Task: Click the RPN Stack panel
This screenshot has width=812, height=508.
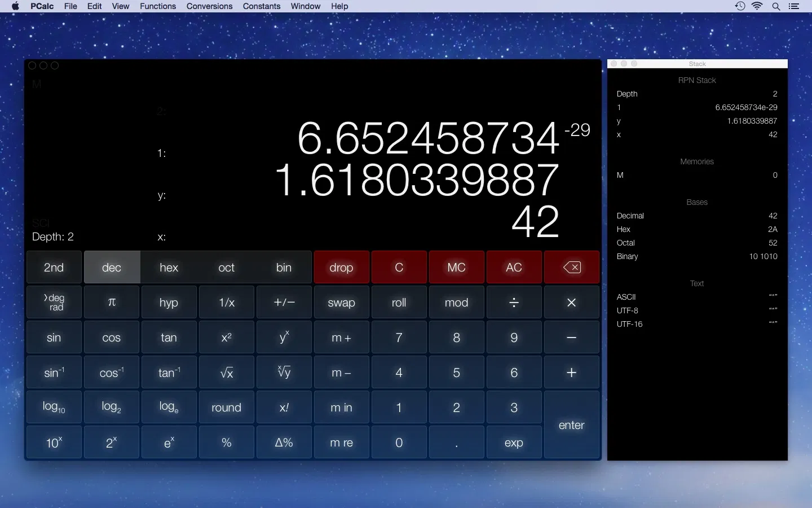Action: click(x=697, y=80)
